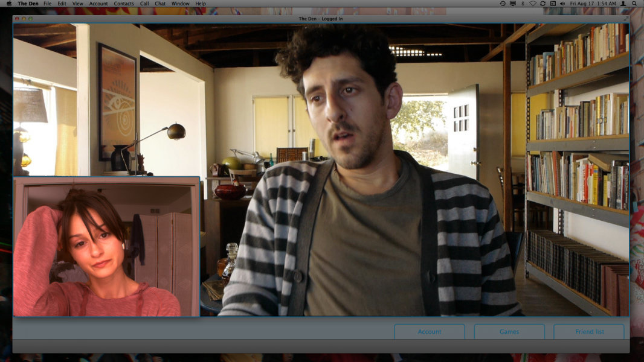Click the Games button
The width and height of the screenshot is (644, 362).
click(509, 332)
